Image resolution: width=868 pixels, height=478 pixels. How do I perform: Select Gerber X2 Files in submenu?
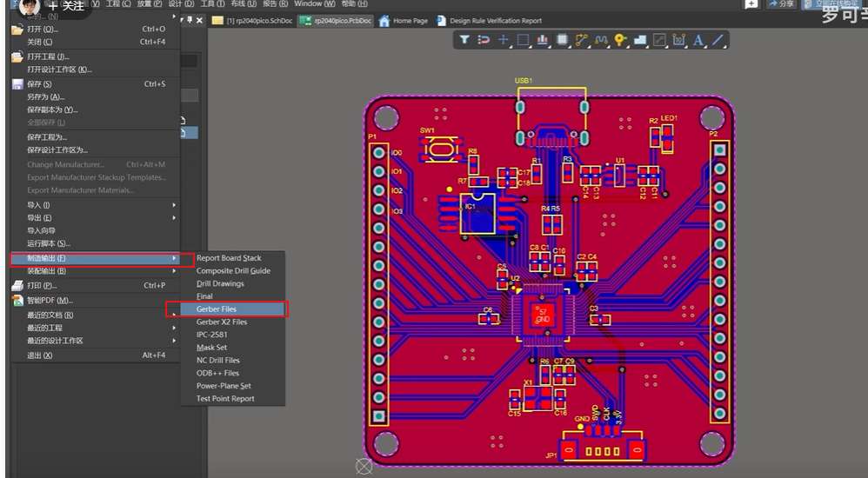[232, 322]
